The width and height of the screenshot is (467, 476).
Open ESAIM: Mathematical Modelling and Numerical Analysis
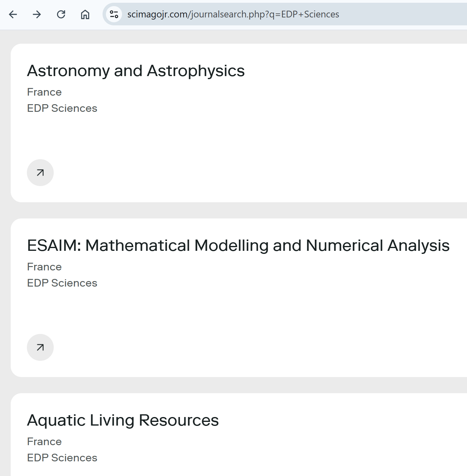click(x=238, y=246)
